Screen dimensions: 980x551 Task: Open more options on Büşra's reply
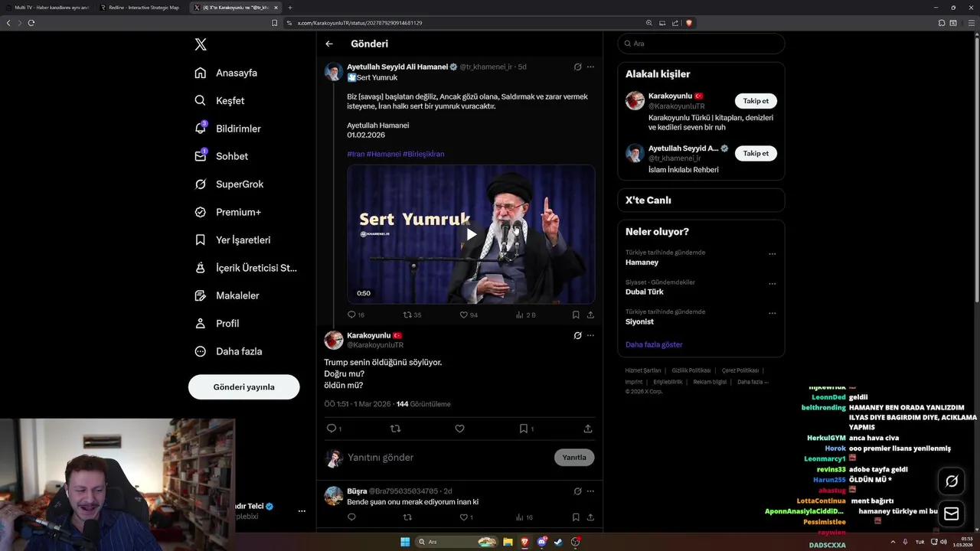click(x=590, y=491)
